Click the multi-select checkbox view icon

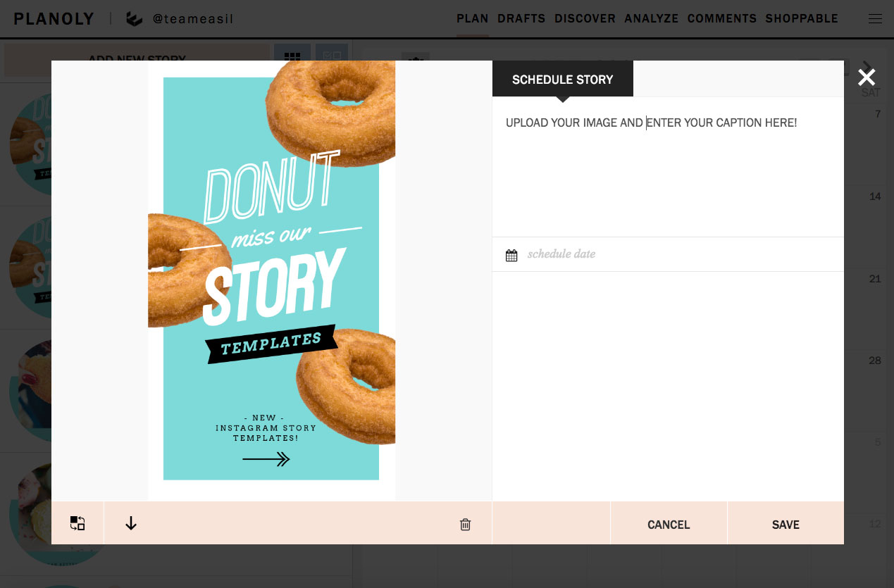point(332,56)
